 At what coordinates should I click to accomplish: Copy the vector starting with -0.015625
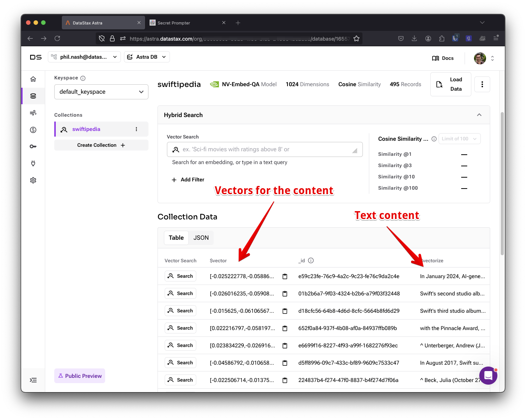point(285,311)
